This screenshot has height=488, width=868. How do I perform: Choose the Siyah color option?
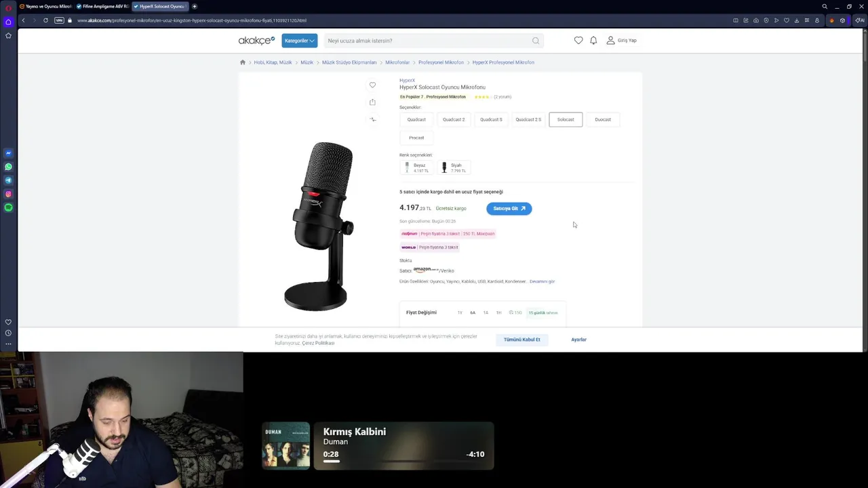(x=454, y=167)
